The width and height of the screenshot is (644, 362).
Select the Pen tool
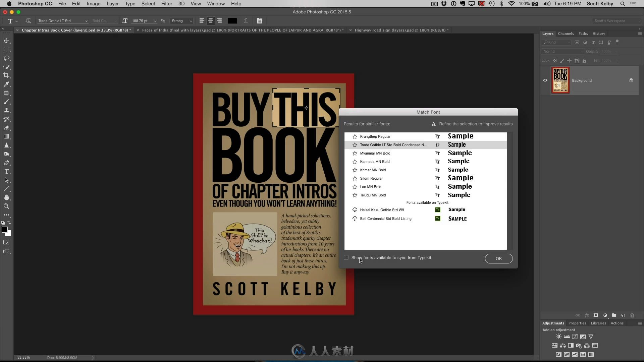click(6, 163)
